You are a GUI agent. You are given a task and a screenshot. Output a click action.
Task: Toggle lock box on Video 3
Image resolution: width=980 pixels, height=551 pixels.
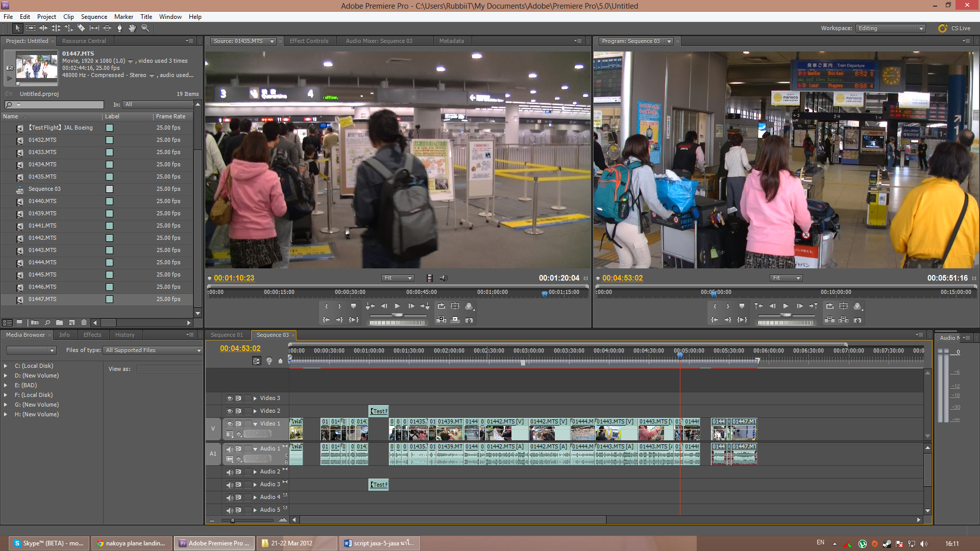tap(248, 398)
